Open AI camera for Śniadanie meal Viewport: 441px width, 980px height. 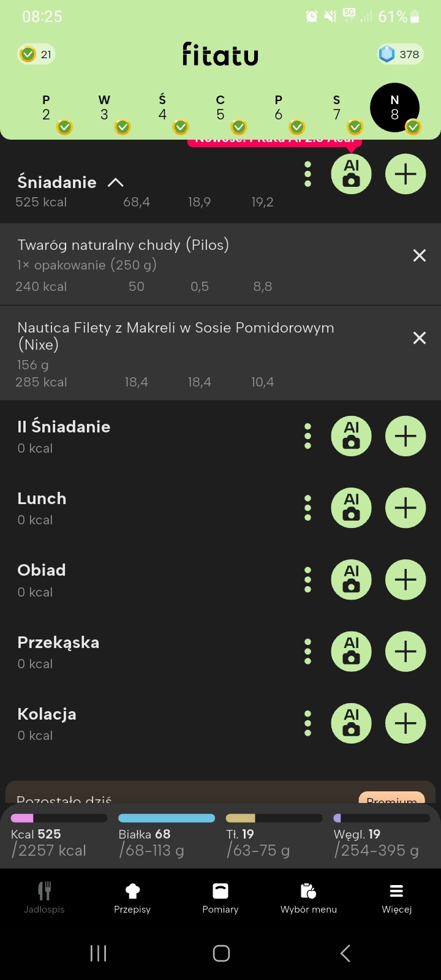pos(351,175)
